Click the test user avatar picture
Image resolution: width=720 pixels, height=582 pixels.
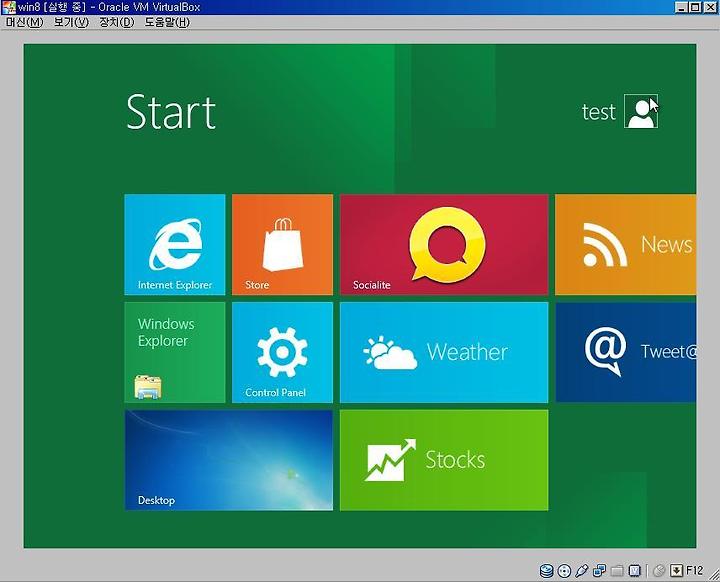pyautogui.click(x=641, y=111)
